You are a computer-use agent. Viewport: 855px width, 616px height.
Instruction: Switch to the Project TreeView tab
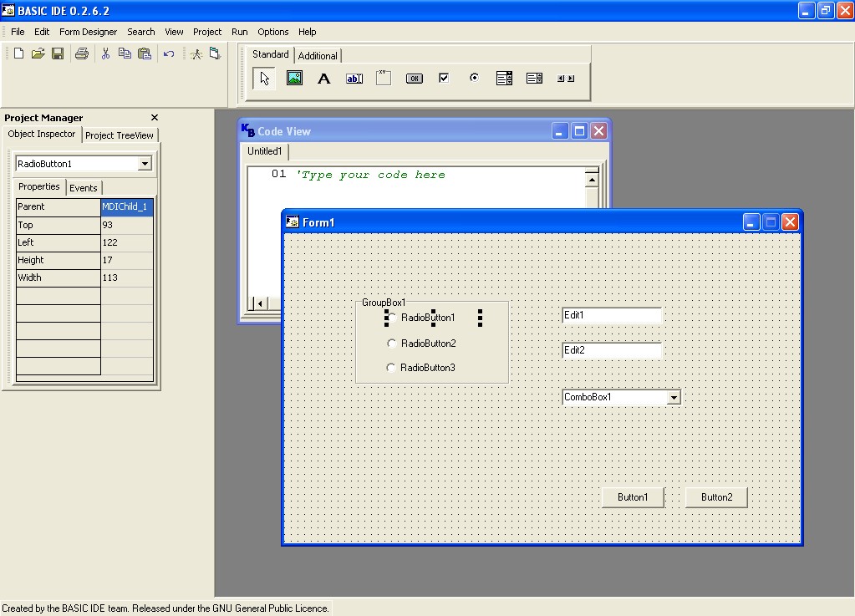coord(120,135)
